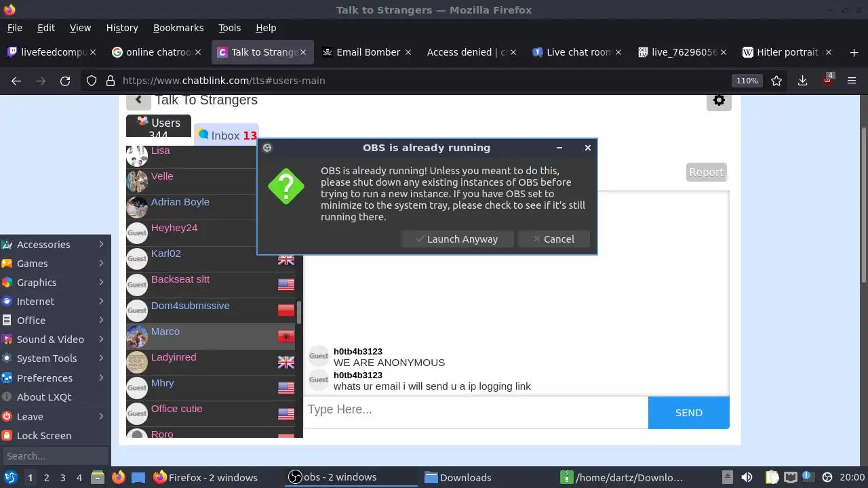Click the Launch Anyway button
Image resolution: width=868 pixels, height=488 pixels.
(x=457, y=239)
